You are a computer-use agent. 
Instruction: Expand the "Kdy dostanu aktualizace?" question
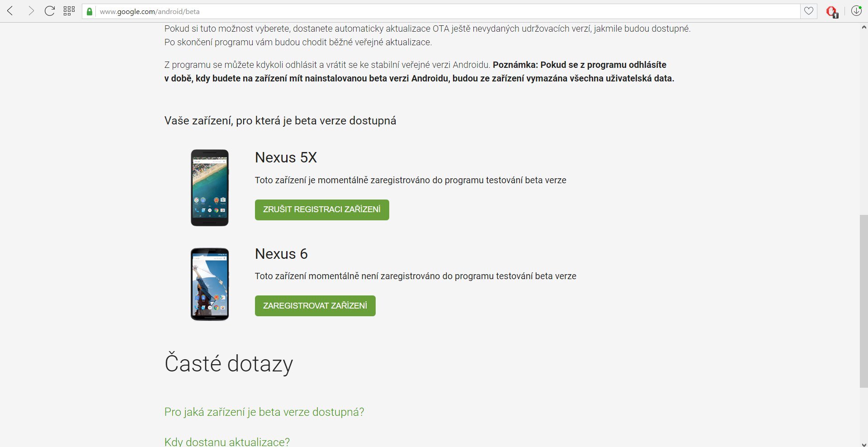[x=227, y=441]
